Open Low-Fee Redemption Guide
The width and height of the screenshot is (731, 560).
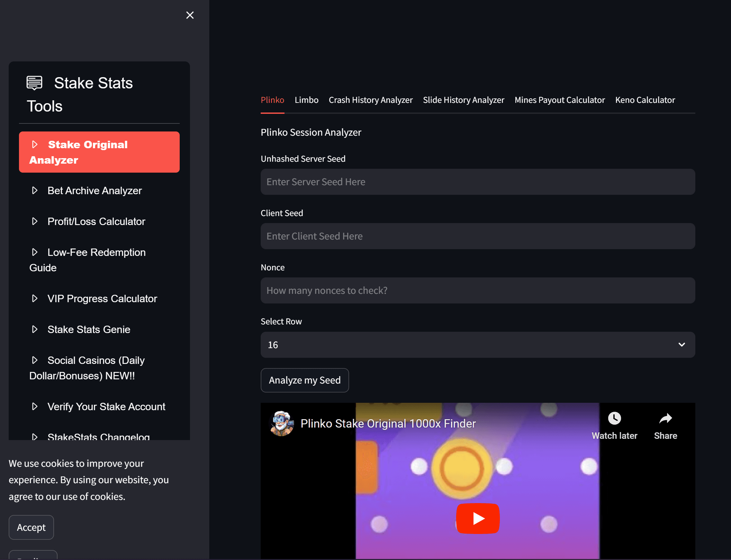[x=99, y=260]
